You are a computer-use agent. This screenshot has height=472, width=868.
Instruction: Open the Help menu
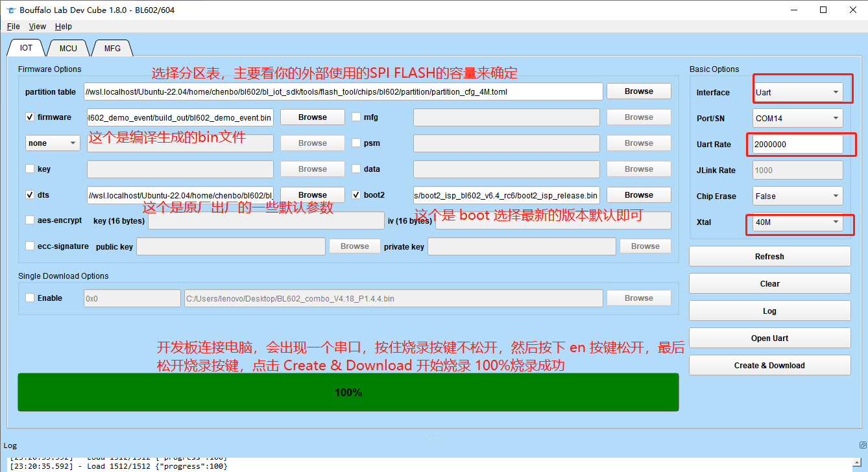pyautogui.click(x=63, y=26)
